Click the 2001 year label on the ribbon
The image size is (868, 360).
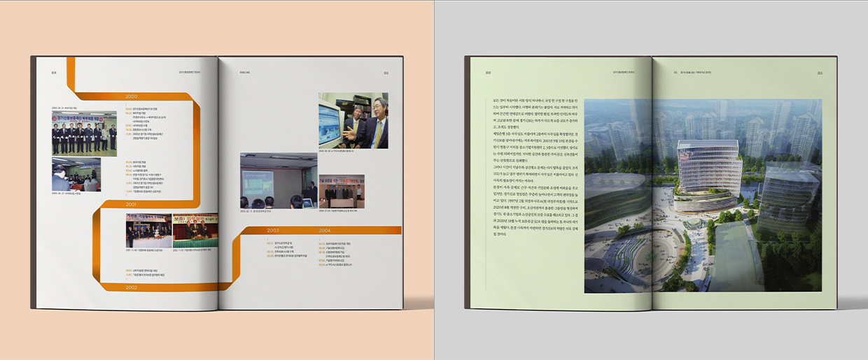[131, 205]
